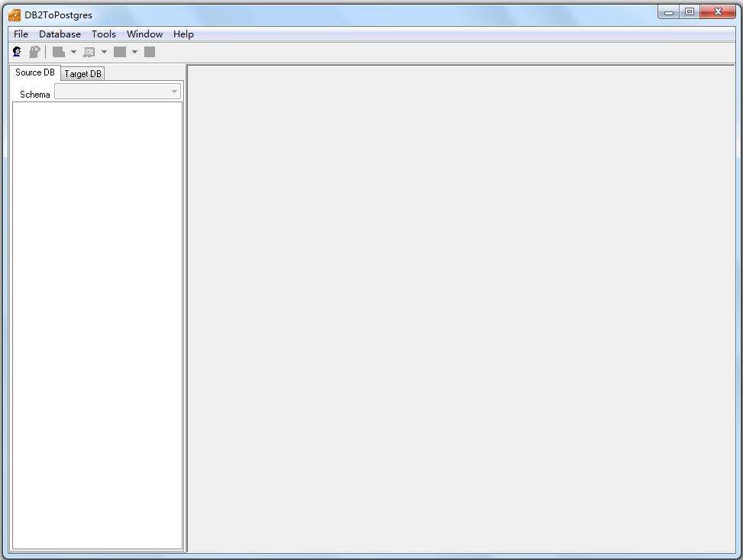This screenshot has width=743, height=560.
Task: Maximize the DB2ToPostgres window
Action: coord(690,12)
